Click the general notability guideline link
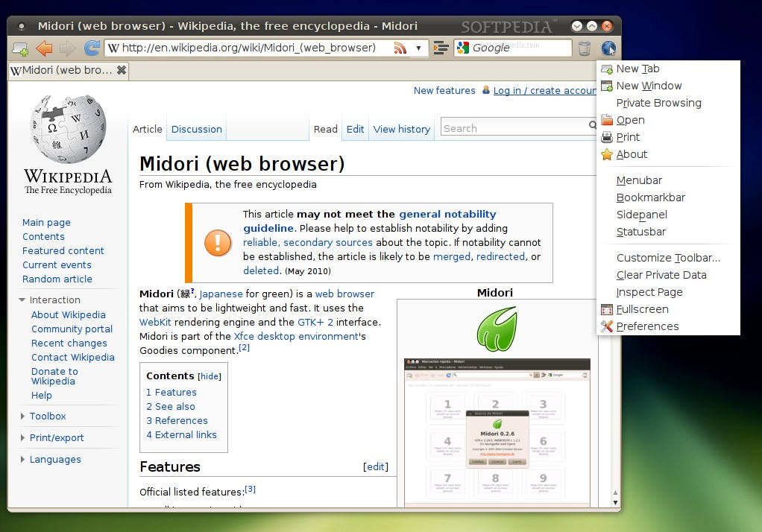The image size is (762, 532). click(x=370, y=221)
